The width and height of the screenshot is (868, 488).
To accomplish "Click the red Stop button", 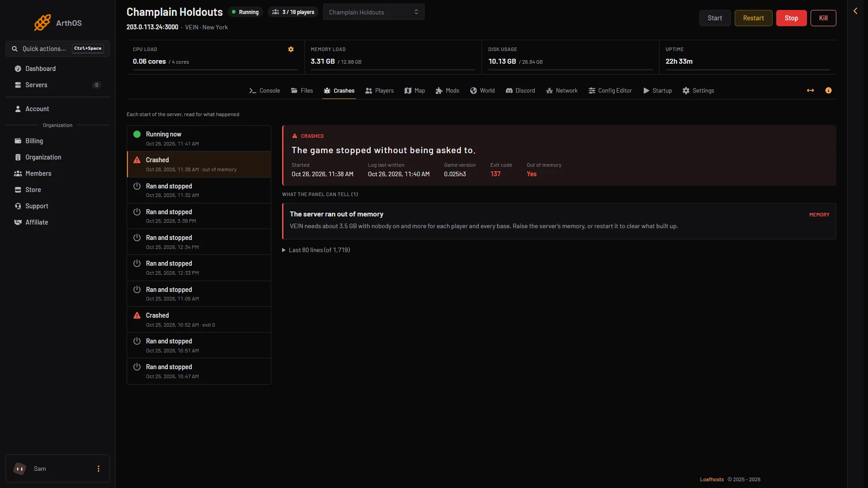I will (x=791, y=18).
